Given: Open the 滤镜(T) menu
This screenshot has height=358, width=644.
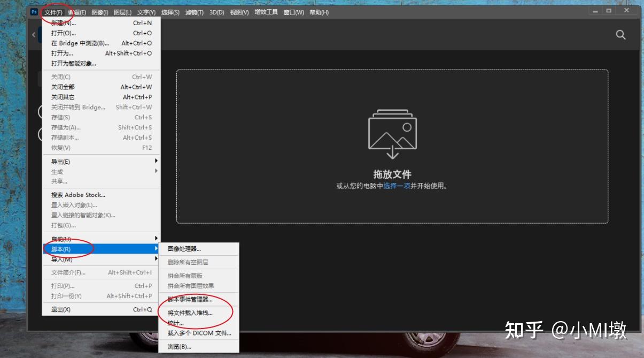Looking at the screenshot, I should click(195, 11).
